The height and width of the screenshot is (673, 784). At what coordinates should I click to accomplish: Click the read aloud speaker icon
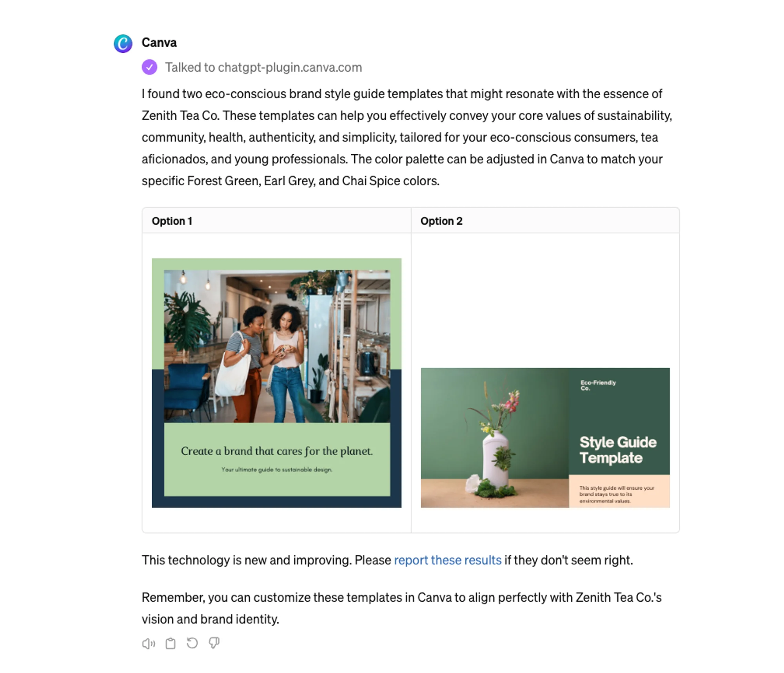point(149,643)
